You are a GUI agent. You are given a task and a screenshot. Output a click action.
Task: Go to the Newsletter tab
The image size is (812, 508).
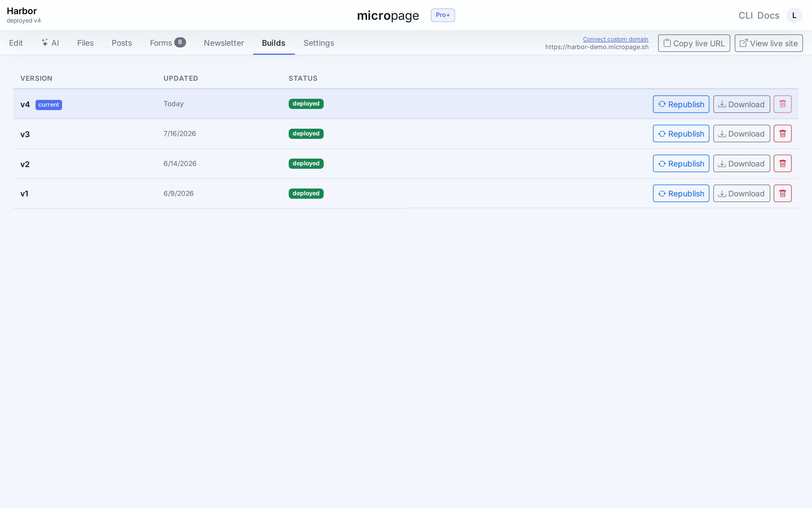coord(224,43)
